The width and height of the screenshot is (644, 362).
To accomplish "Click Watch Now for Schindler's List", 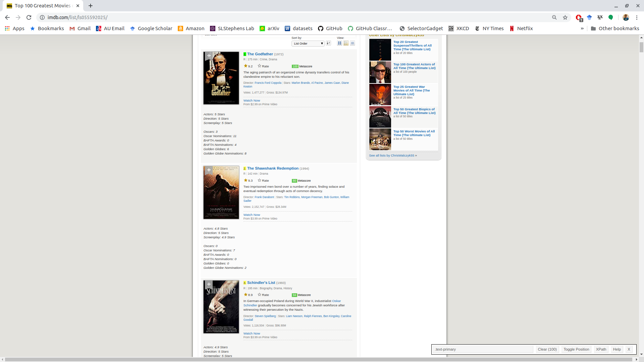I will pos(252,334).
